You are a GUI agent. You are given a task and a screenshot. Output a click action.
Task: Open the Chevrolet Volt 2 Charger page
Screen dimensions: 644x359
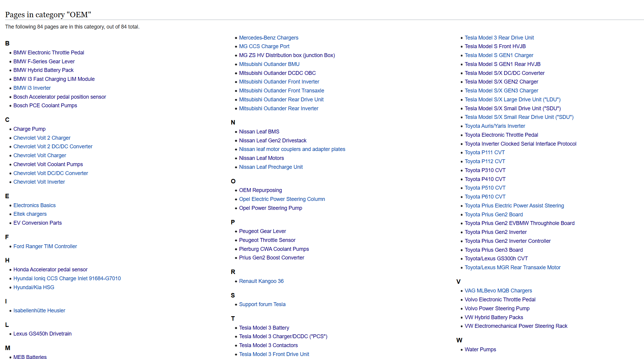click(x=42, y=138)
